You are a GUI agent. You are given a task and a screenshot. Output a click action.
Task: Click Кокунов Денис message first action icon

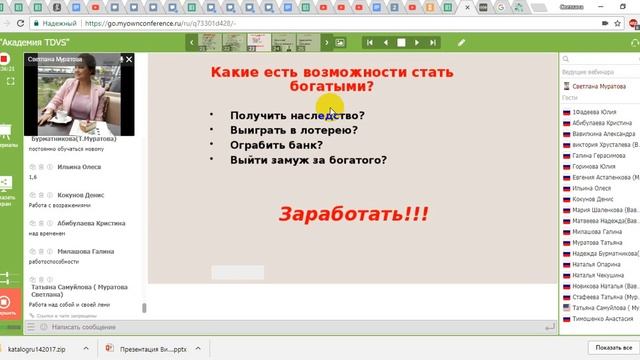32,195
